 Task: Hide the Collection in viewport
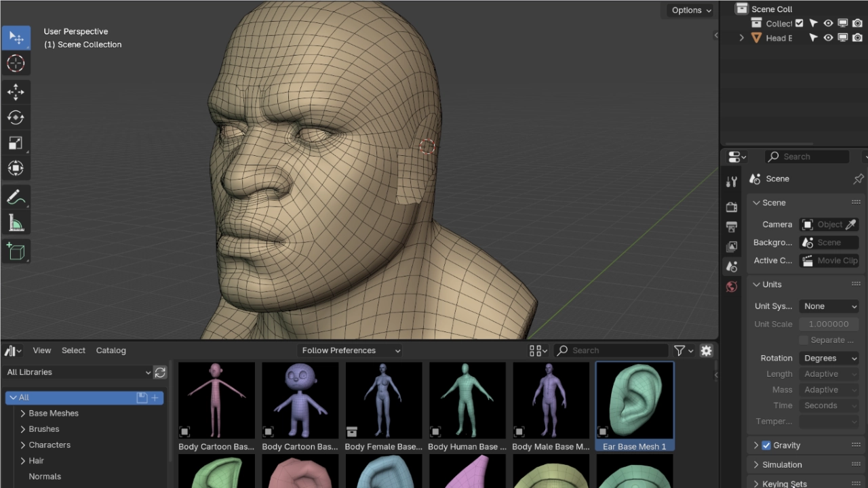828,23
